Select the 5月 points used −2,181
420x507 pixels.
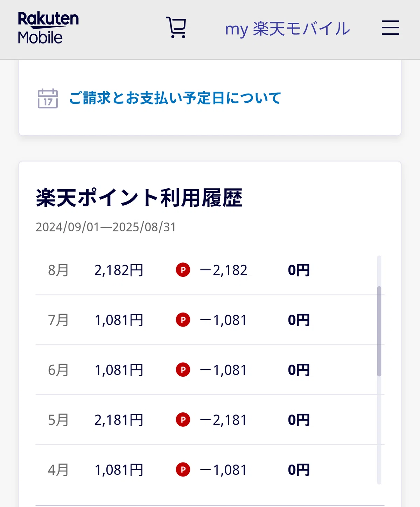coord(224,420)
